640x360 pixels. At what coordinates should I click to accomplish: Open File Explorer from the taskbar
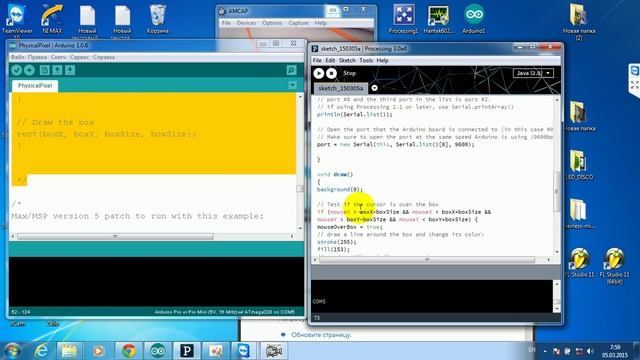(69, 351)
